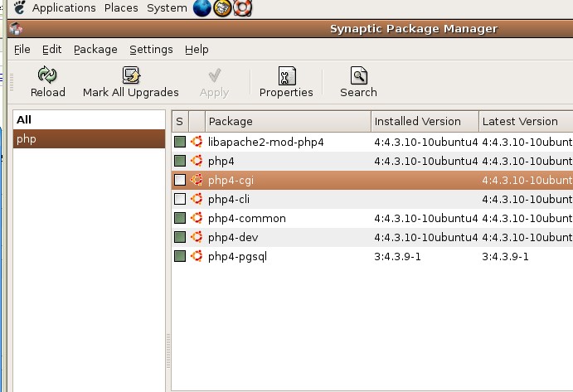This screenshot has width=573, height=392.
Task: Open the lifebuoy help launcher icon
Action: coord(243,7)
